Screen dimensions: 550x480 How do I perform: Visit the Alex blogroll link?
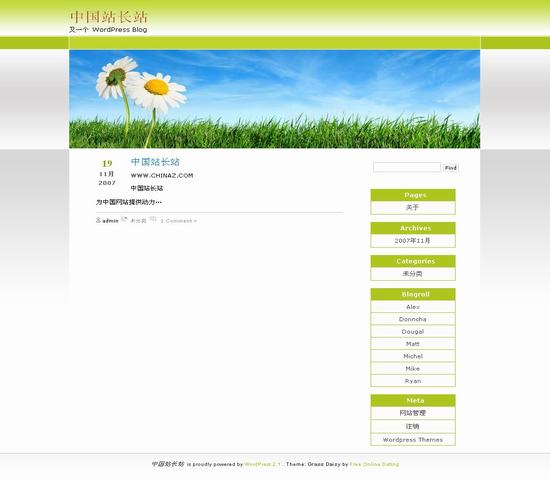[413, 307]
